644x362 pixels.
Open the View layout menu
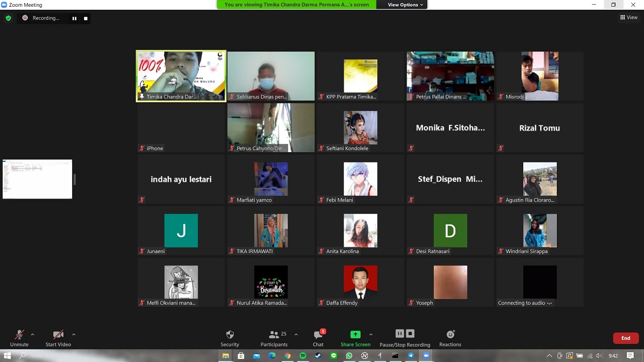(629, 18)
